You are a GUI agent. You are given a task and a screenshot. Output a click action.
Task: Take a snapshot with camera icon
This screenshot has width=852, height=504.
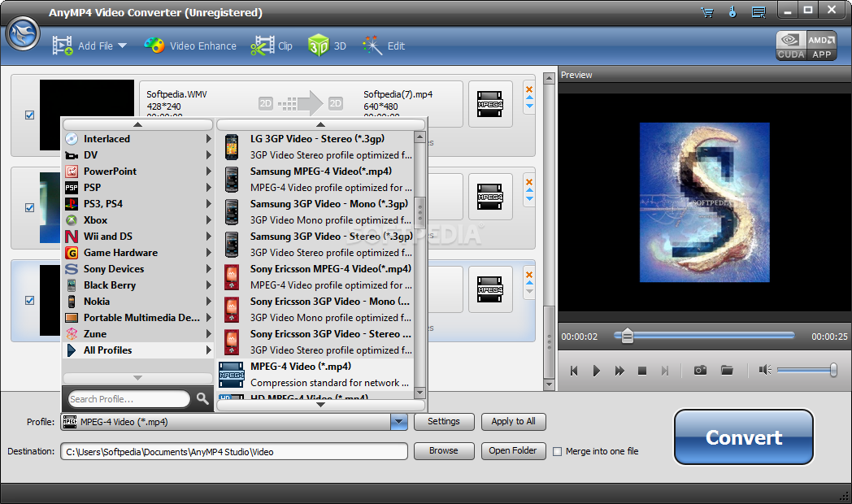pos(701,371)
